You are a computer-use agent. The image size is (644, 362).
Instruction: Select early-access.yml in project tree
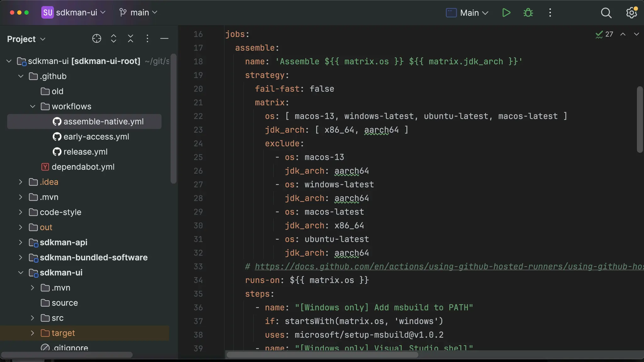tap(96, 137)
